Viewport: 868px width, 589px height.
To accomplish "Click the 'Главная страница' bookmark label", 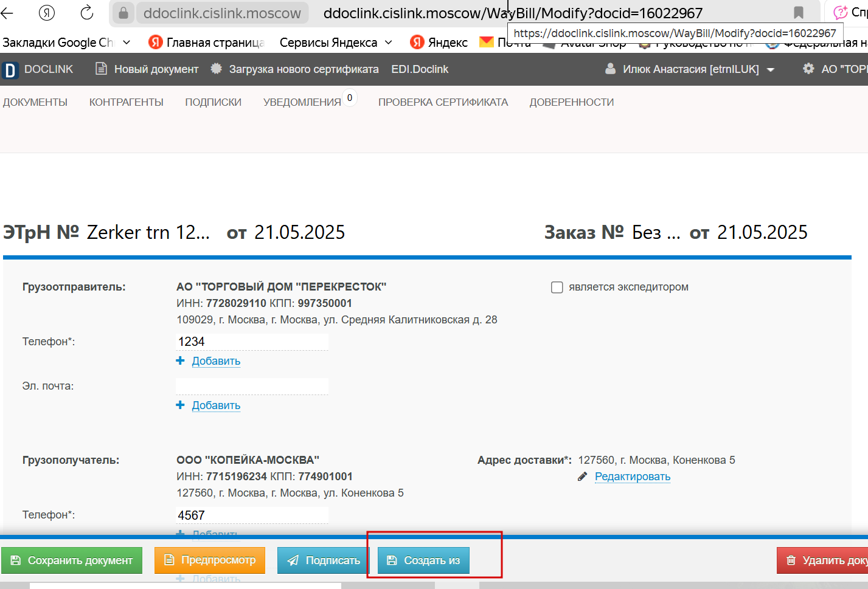I will tap(215, 42).
